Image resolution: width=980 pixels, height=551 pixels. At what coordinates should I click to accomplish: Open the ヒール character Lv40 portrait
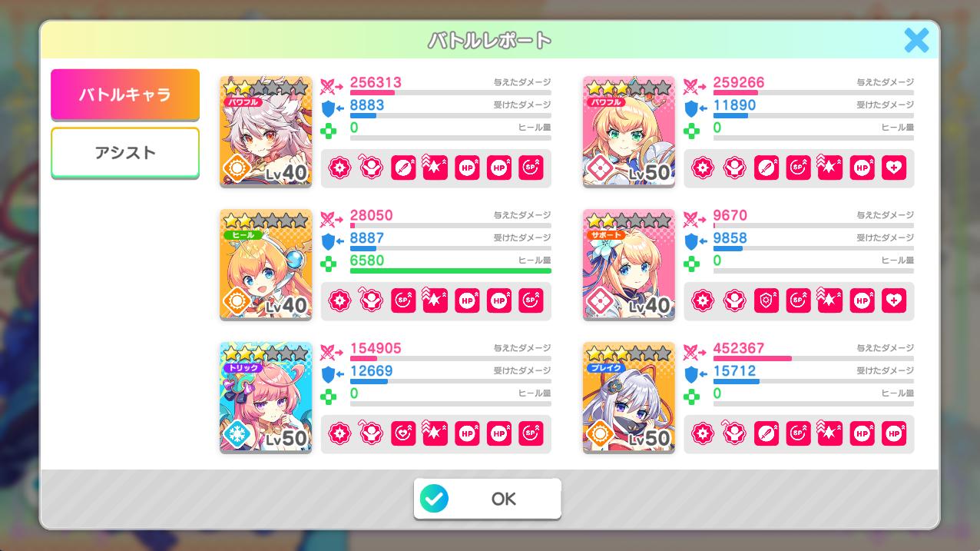click(266, 264)
